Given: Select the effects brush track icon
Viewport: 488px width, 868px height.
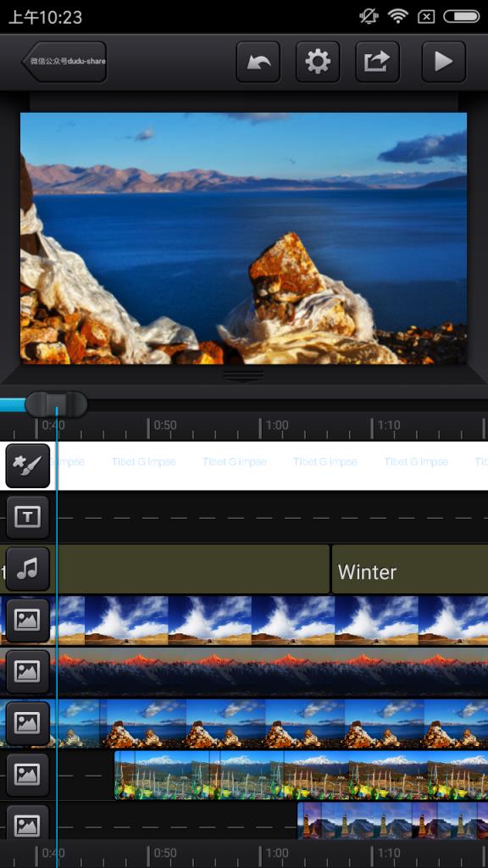Looking at the screenshot, I should pos(28,466).
